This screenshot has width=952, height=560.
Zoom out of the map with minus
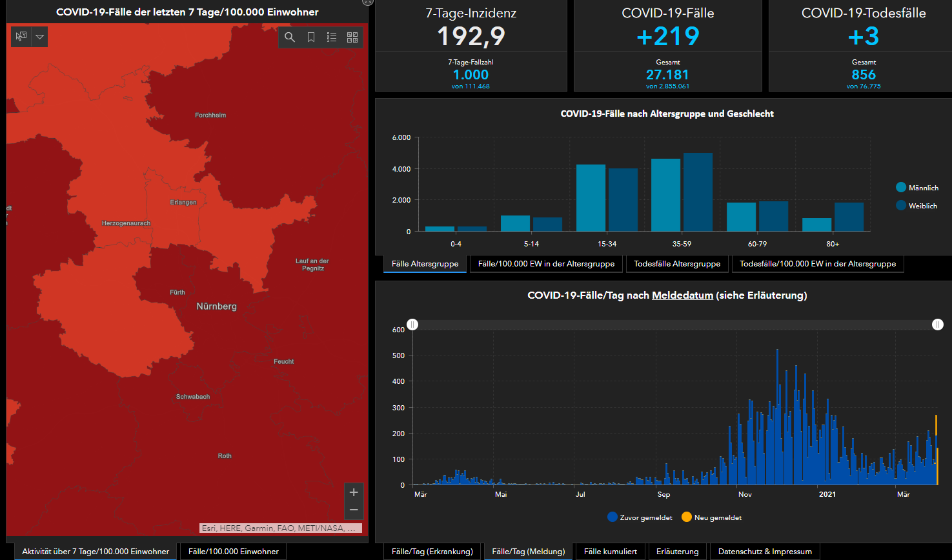354,510
